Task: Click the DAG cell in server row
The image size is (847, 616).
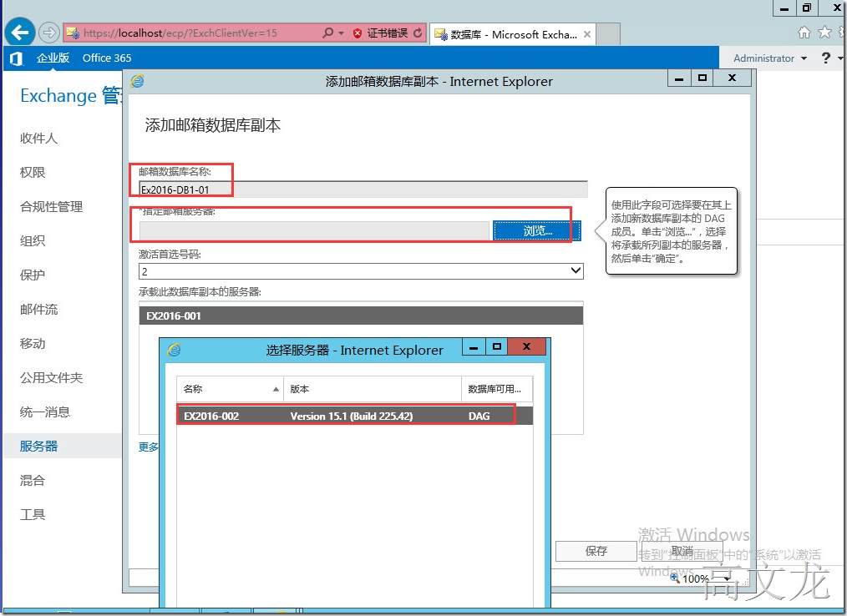Action: (479, 417)
